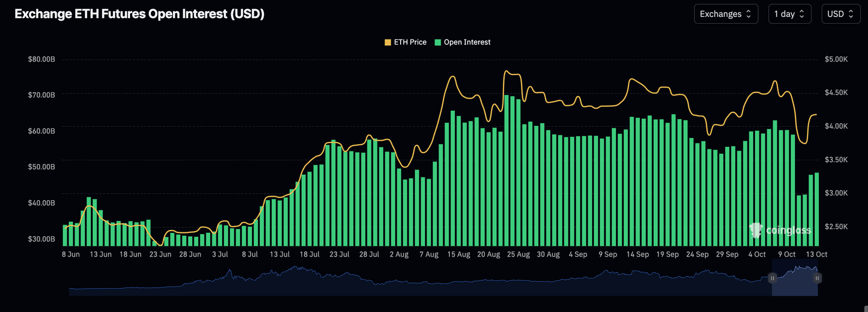Click the green Open Interest legend swatch
Image resolution: width=868 pixels, height=312 pixels.
[x=438, y=42]
